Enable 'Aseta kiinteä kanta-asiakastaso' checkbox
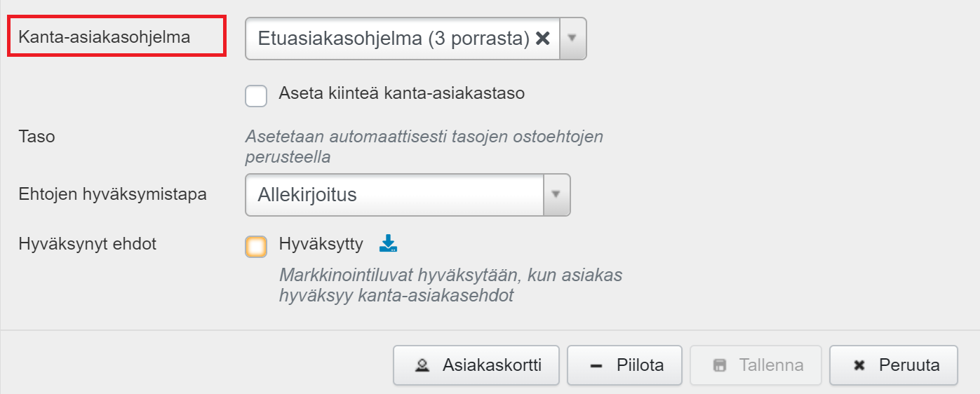The image size is (980, 394). 256,95
